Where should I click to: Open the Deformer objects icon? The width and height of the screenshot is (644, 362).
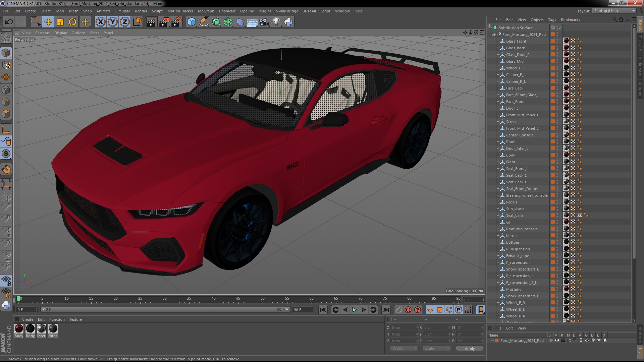pos(240,22)
